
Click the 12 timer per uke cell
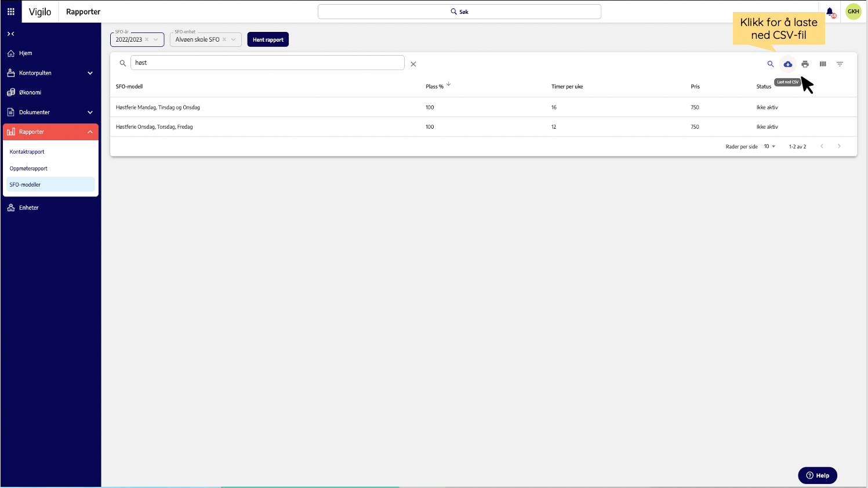click(x=554, y=127)
